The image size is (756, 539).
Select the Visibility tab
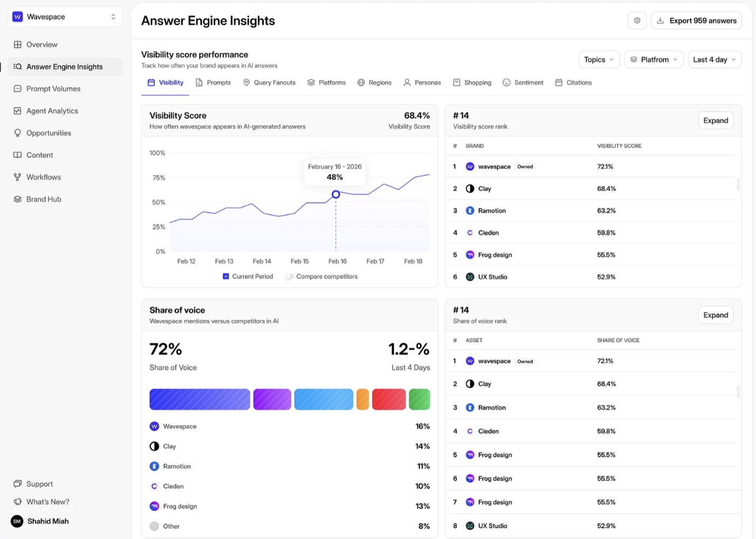[165, 83]
